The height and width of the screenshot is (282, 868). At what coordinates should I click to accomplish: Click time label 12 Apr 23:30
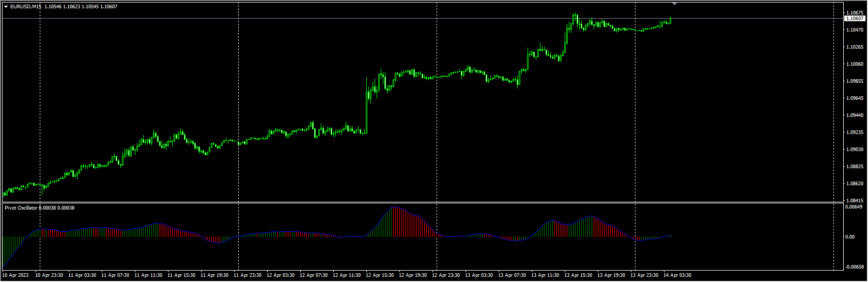pos(446,275)
